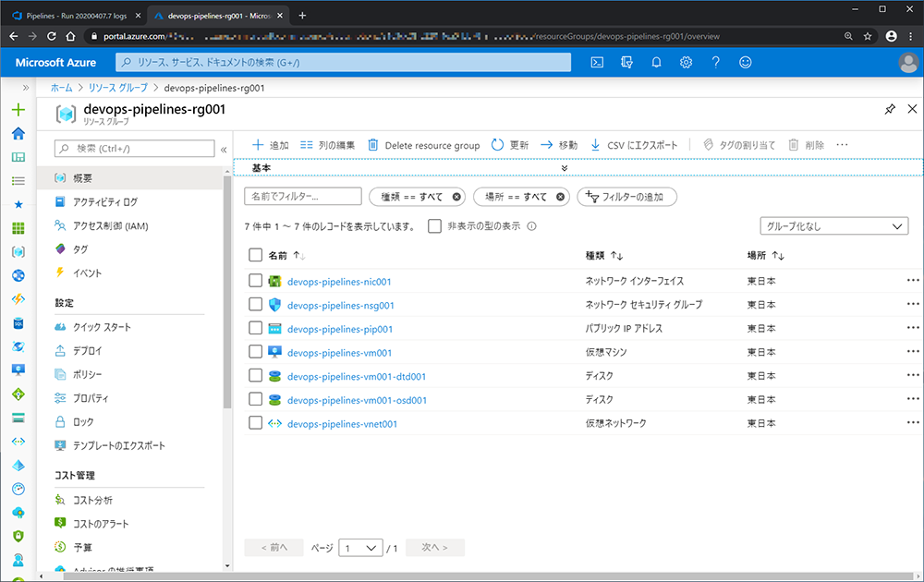
Task: Enable the 非表示の型の表示 checkbox
Action: 435,226
